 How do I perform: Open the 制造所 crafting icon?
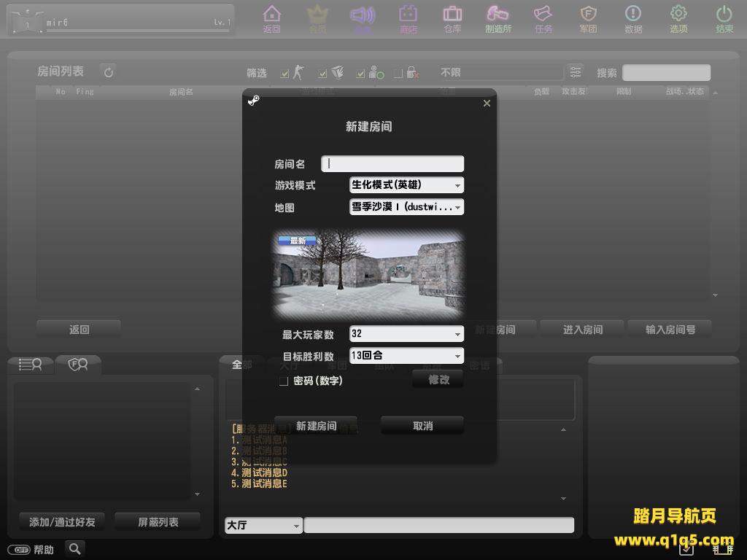[498, 15]
